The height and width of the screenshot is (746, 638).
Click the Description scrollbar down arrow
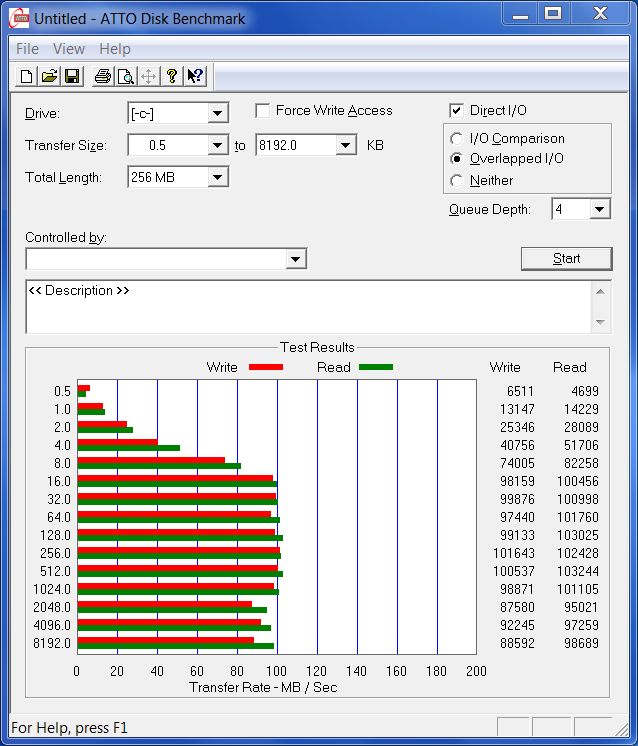tap(600, 322)
